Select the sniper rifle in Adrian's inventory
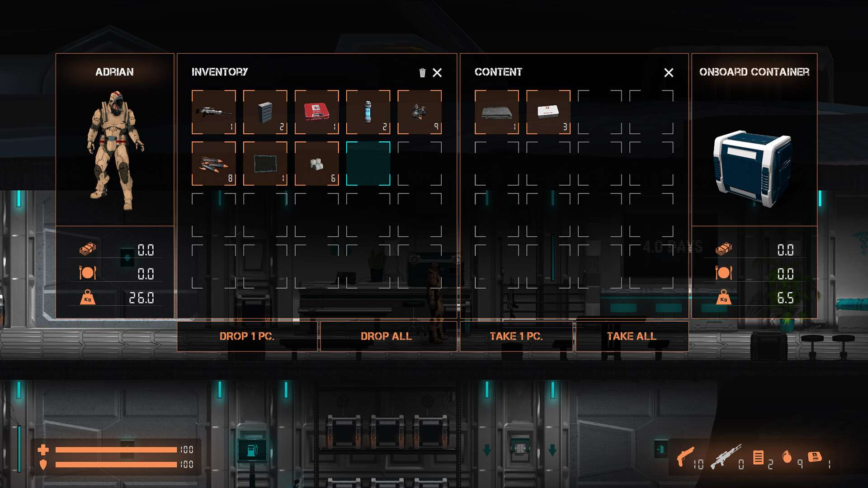The height and width of the screenshot is (488, 868). click(213, 112)
